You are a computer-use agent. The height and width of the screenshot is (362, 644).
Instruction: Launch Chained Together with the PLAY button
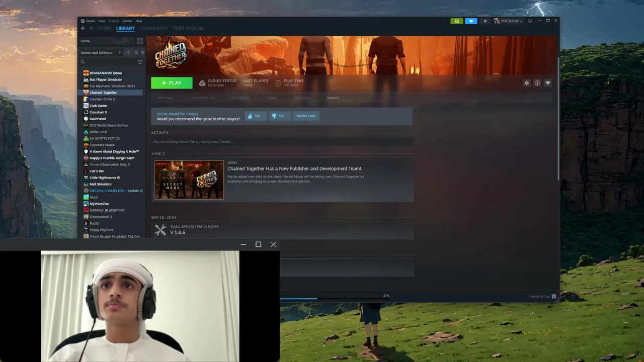(x=172, y=83)
